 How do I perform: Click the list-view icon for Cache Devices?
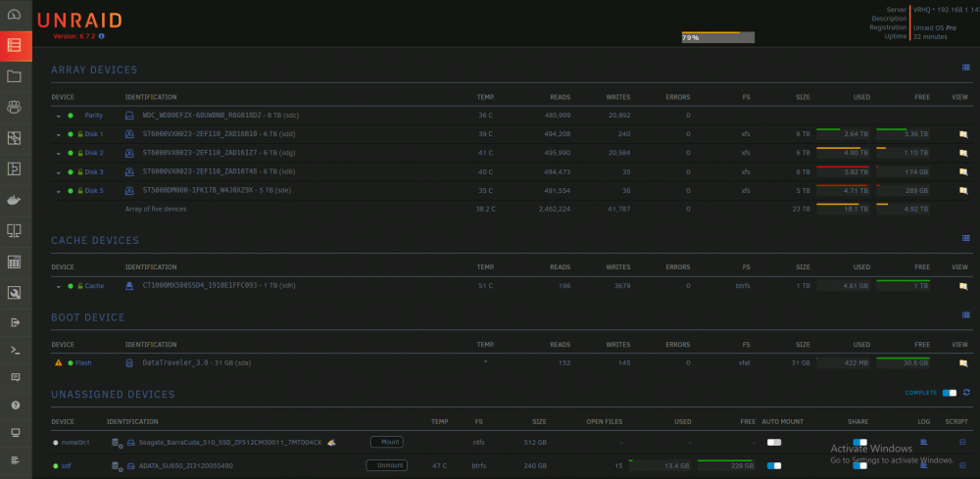point(965,238)
